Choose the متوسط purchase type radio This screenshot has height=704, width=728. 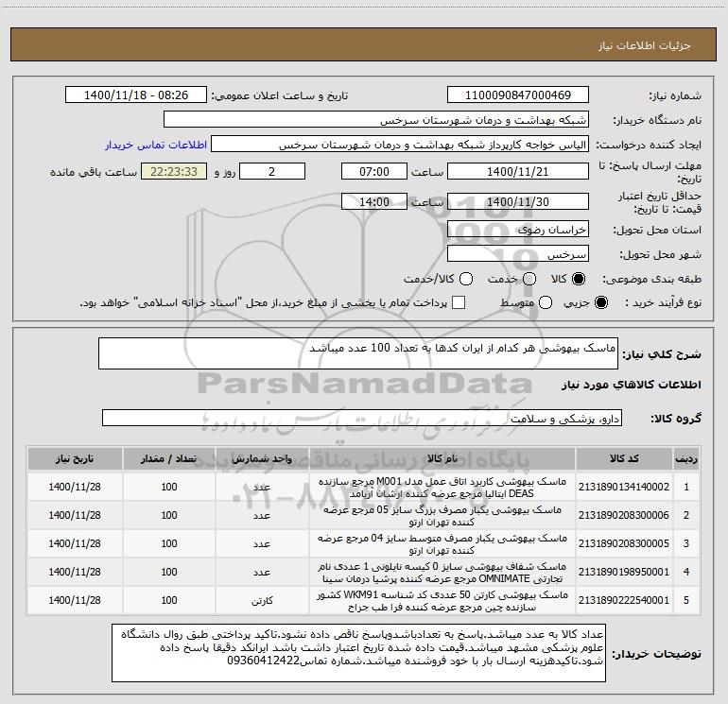[x=546, y=302]
